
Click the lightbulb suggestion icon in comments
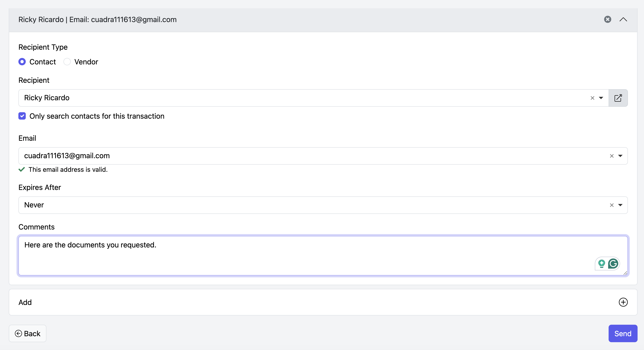click(x=601, y=264)
